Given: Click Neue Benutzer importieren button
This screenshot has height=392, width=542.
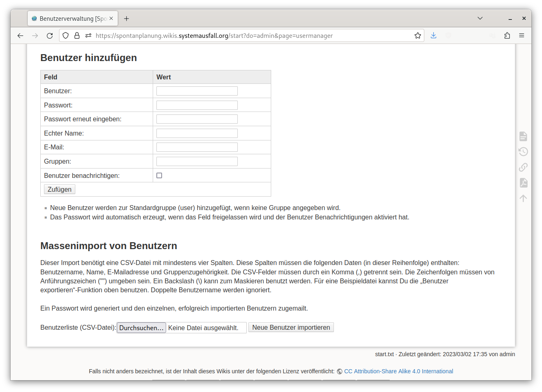Looking at the screenshot, I should 291,327.
